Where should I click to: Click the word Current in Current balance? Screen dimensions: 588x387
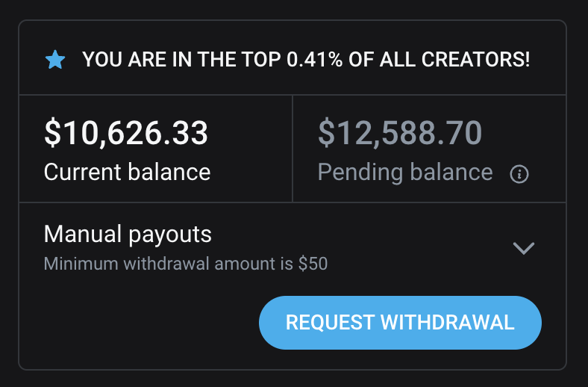82,173
